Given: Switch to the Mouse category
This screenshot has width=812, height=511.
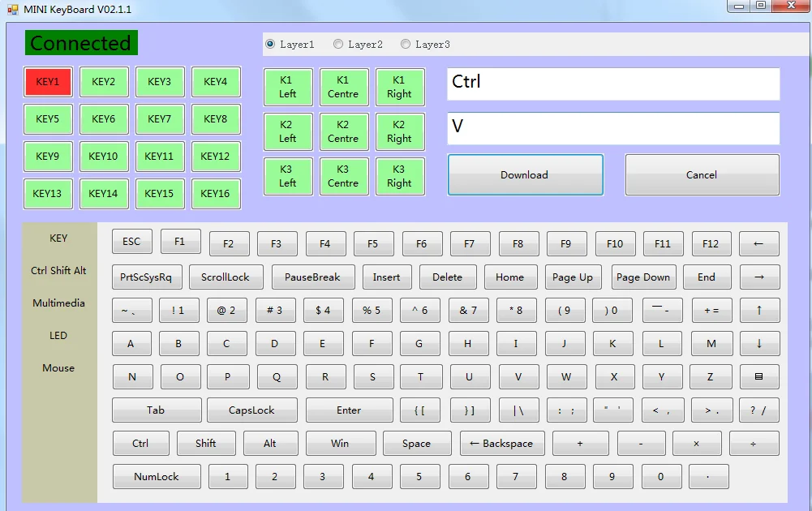Looking at the screenshot, I should pos(58,368).
